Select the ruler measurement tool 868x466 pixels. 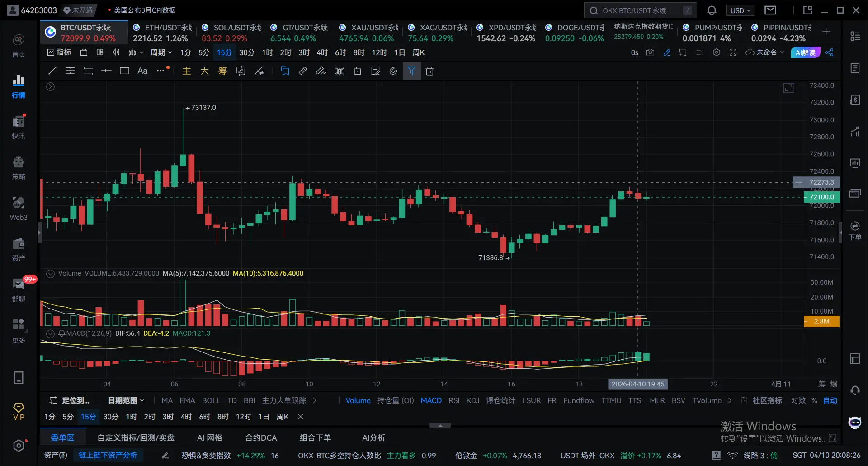pos(303,71)
